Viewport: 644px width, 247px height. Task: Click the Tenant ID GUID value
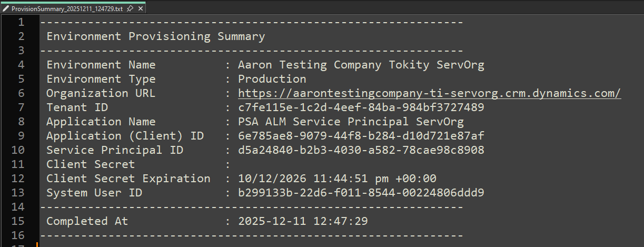click(361, 107)
